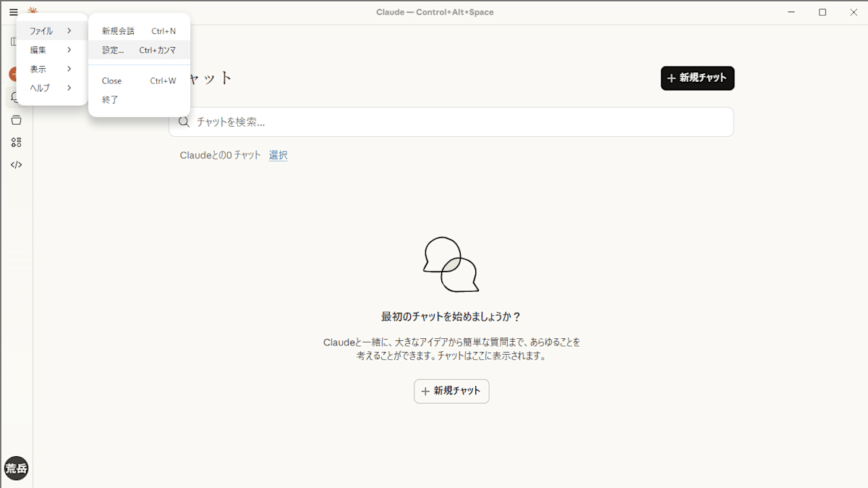Click the 荒岳 user avatar
This screenshot has width=868, height=488.
click(x=16, y=468)
